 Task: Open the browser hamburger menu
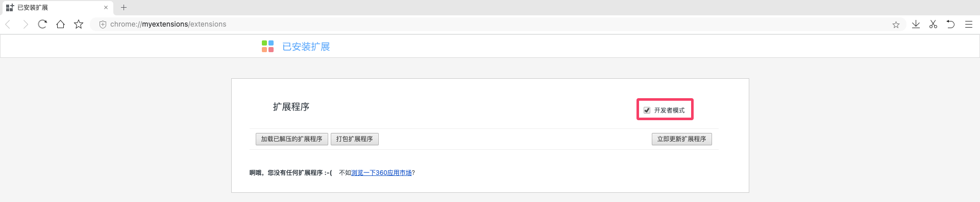[x=968, y=24]
